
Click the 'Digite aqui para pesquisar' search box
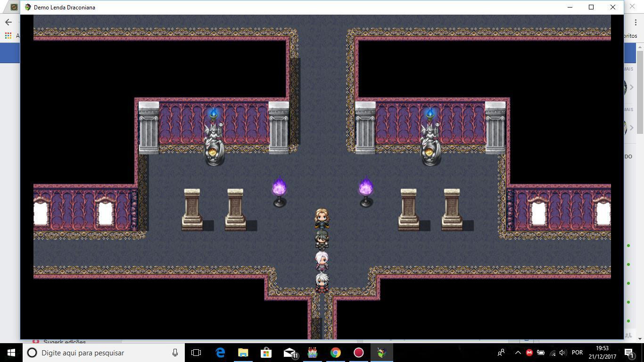[x=103, y=353]
